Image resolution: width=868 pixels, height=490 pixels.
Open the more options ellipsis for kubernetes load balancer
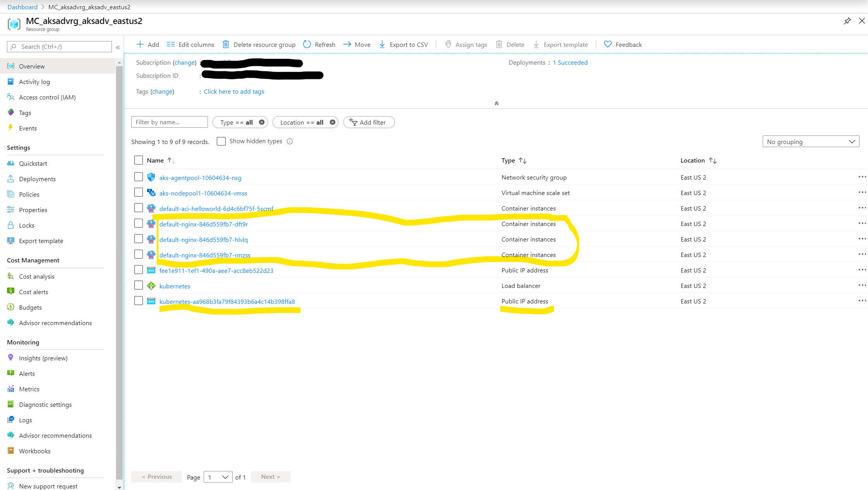[862, 286]
